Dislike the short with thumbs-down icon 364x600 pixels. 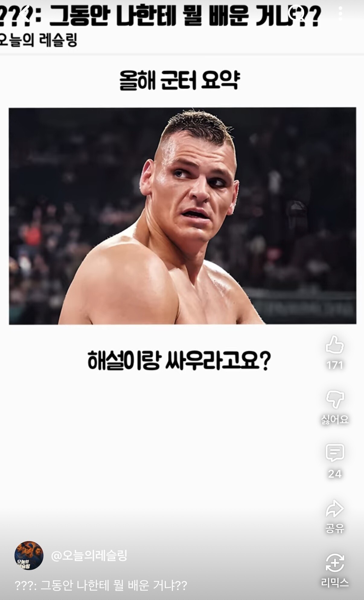pyautogui.click(x=335, y=399)
